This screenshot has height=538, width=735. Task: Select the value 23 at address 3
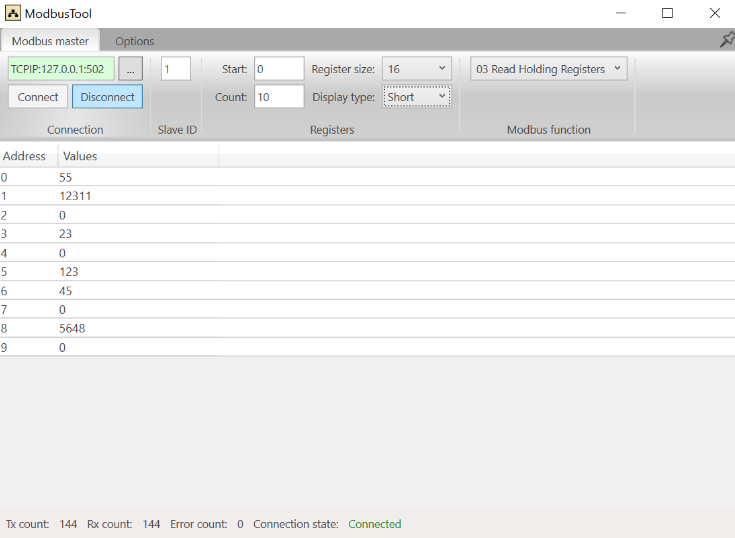click(x=66, y=234)
